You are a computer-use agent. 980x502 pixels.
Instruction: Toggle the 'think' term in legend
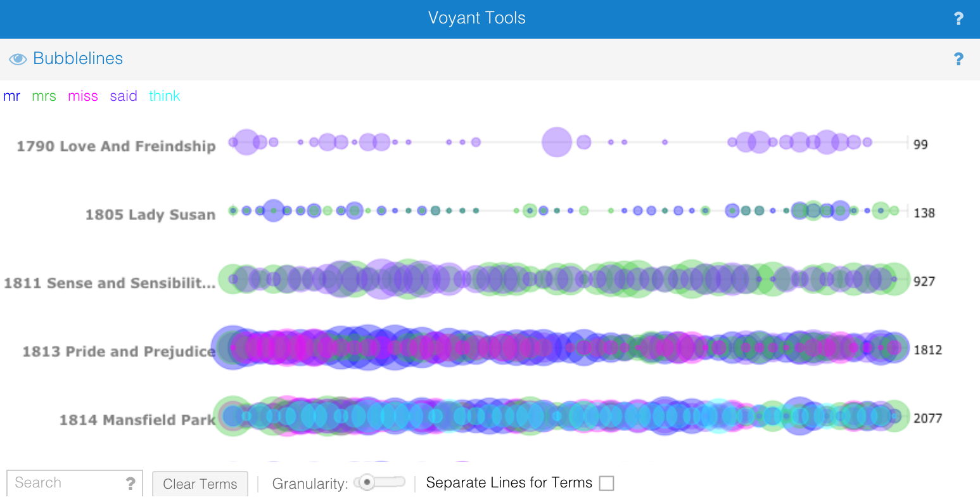(165, 96)
